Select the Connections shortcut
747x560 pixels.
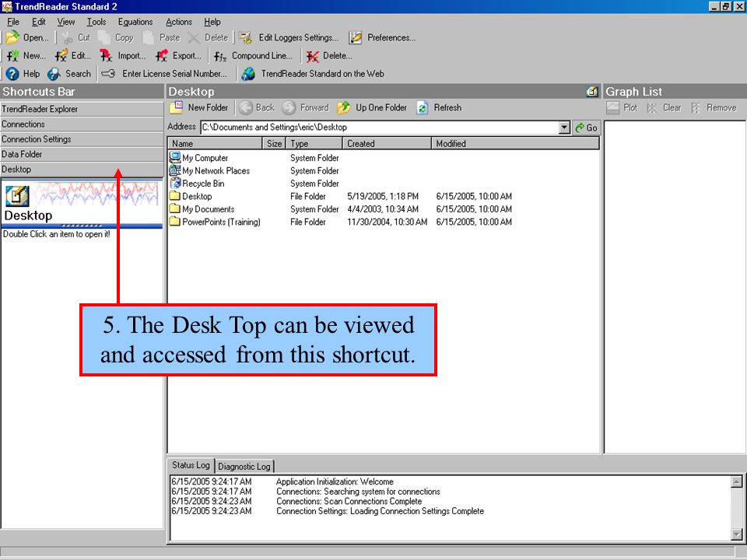82,124
